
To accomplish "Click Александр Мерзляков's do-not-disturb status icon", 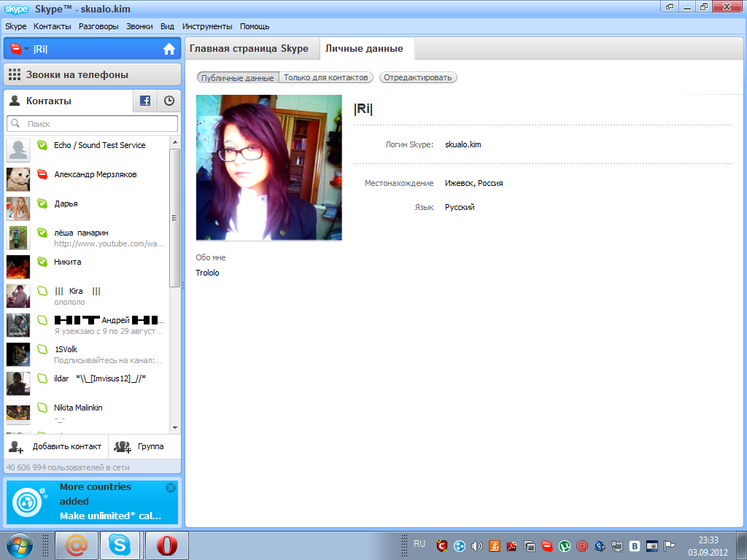I will pos(42,175).
